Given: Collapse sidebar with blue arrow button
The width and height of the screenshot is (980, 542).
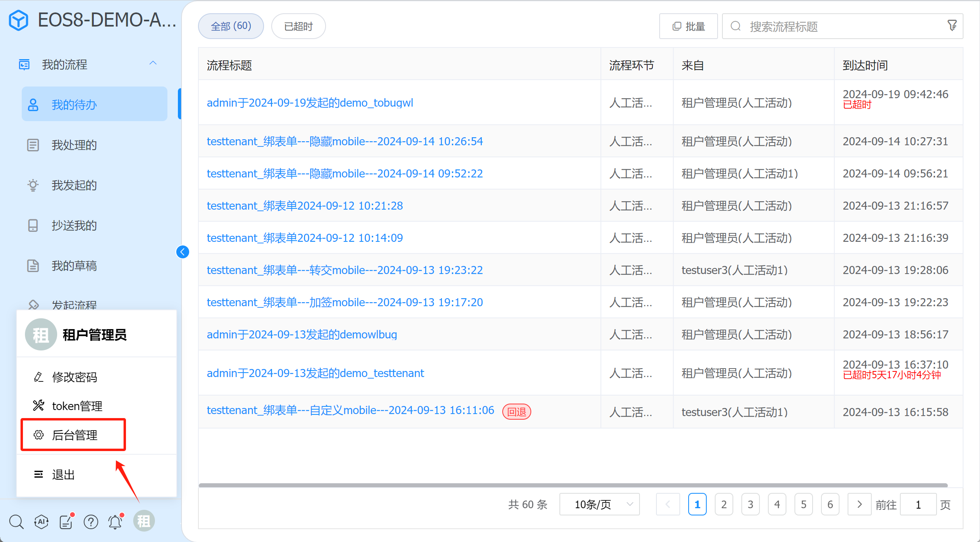Looking at the screenshot, I should 183,252.
